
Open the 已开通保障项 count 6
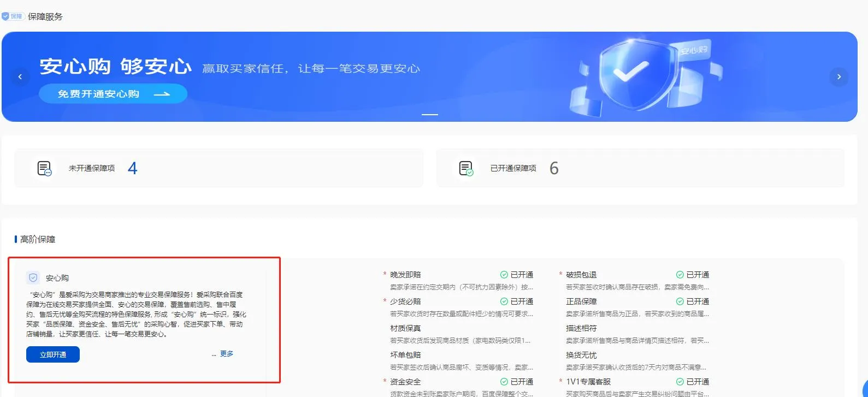click(x=554, y=168)
